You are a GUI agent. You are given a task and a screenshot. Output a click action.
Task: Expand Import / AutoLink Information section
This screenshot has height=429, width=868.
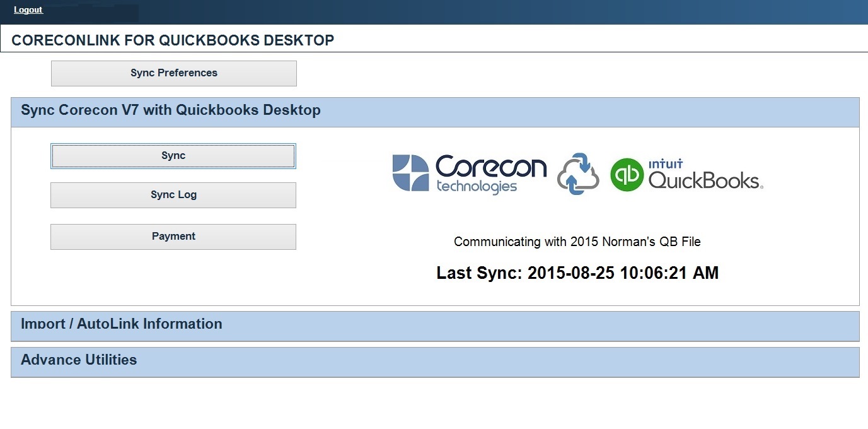click(435, 326)
